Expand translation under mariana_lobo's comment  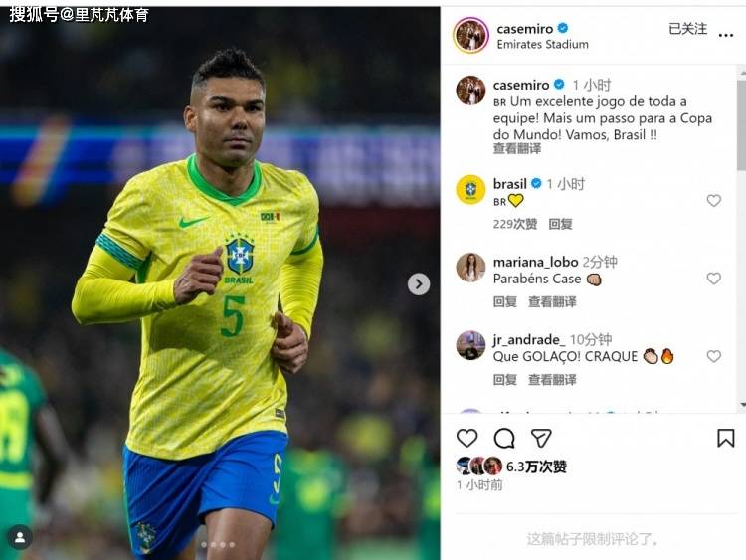[x=552, y=301]
